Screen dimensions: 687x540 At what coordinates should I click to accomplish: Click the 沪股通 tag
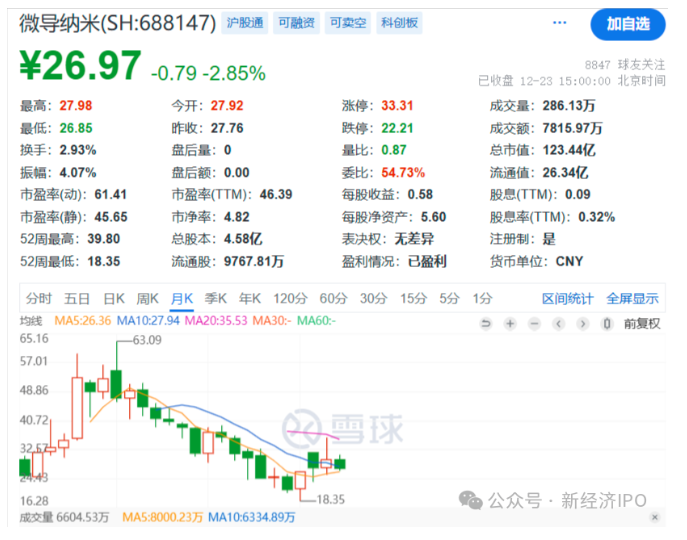[x=245, y=23]
